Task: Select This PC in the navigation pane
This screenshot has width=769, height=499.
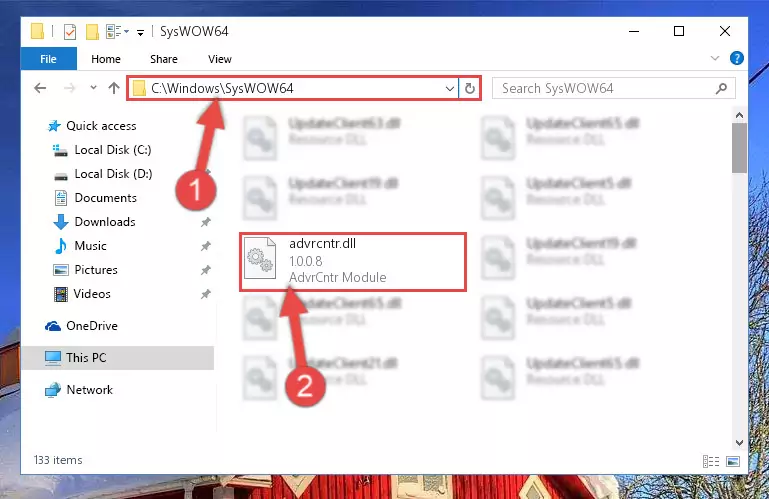Action: (x=118, y=358)
